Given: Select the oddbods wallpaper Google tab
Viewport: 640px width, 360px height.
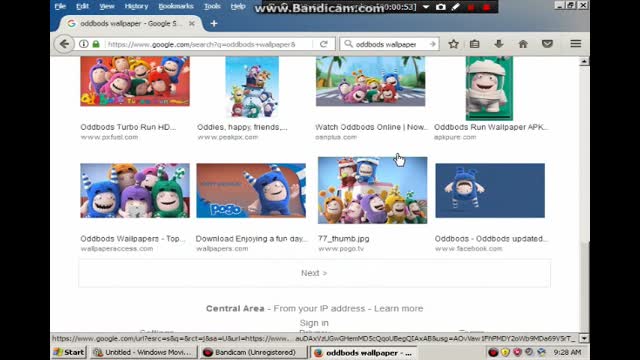Looking at the screenshot, I should (x=129, y=24).
